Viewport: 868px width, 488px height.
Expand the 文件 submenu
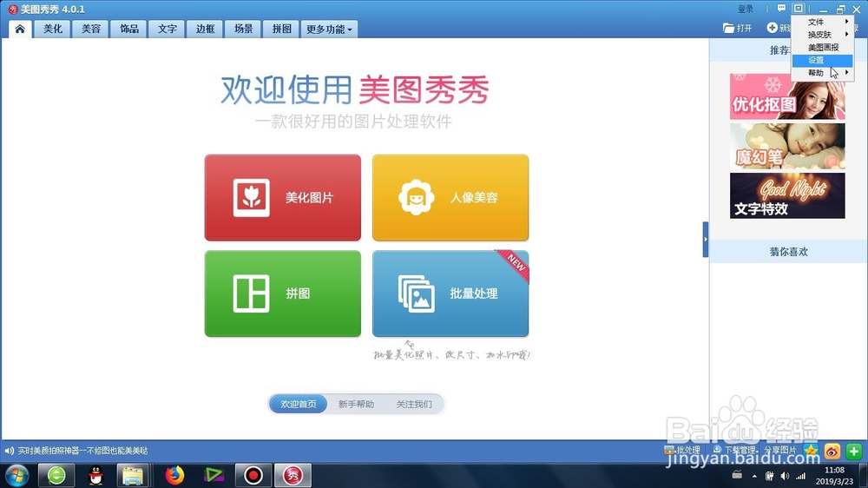822,22
